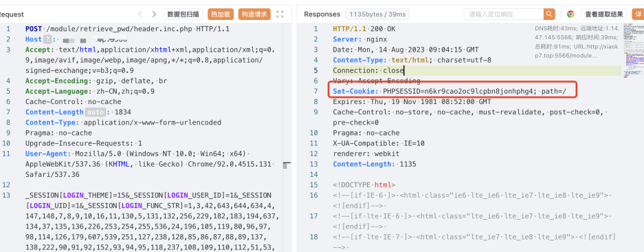Click the 数据包扫描 button
Screen dimensions: 644x252
[x=184, y=14]
